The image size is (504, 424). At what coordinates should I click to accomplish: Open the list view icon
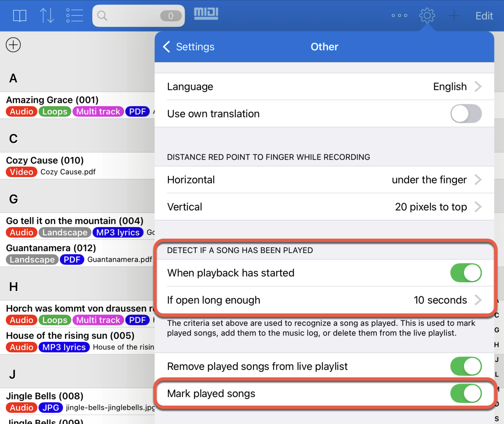pos(74,16)
